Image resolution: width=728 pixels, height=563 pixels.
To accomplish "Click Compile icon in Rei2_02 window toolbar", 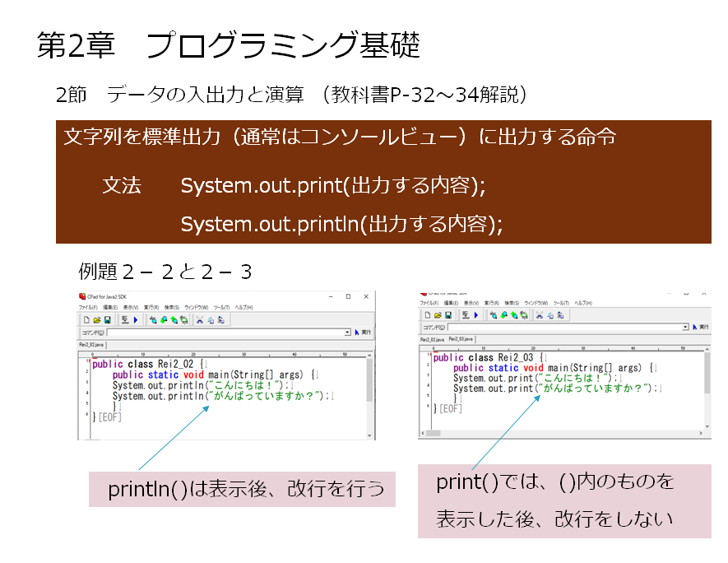I will [125, 320].
